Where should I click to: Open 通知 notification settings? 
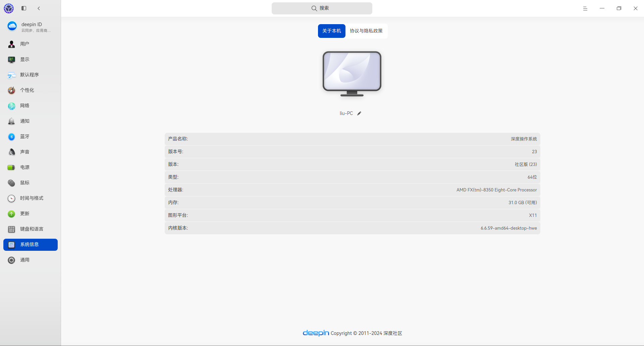coord(30,121)
